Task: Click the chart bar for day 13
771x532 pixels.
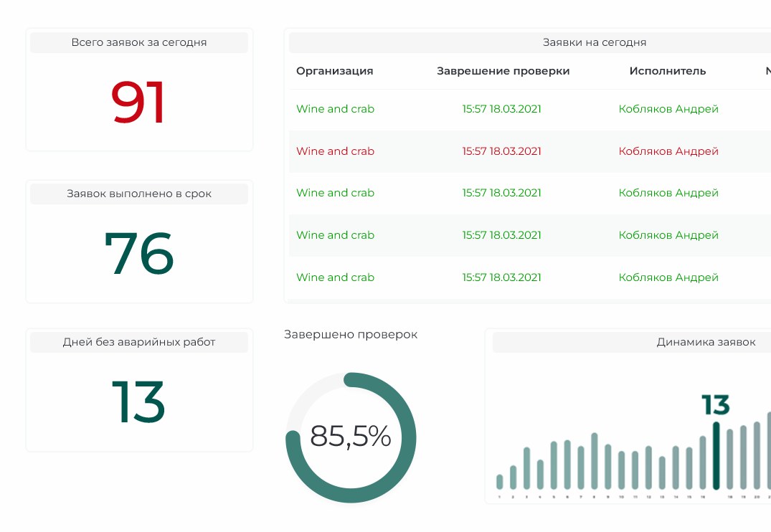Action: coord(662,473)
